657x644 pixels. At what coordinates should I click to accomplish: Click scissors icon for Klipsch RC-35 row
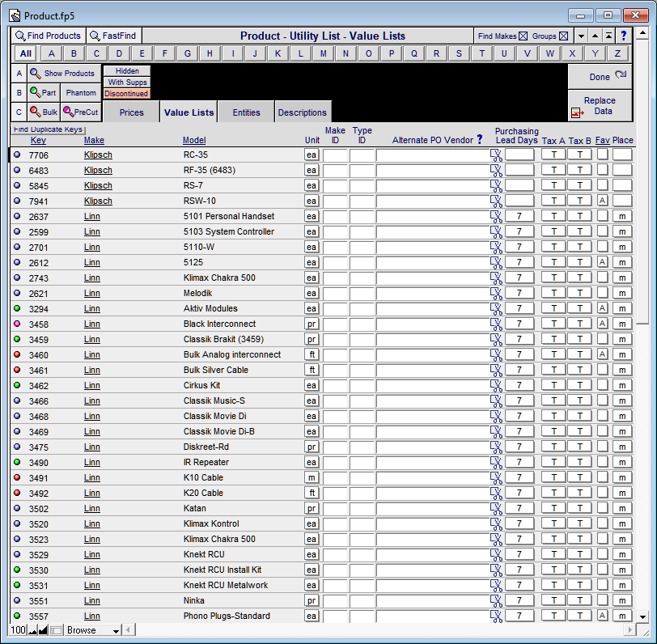(496, 155)
